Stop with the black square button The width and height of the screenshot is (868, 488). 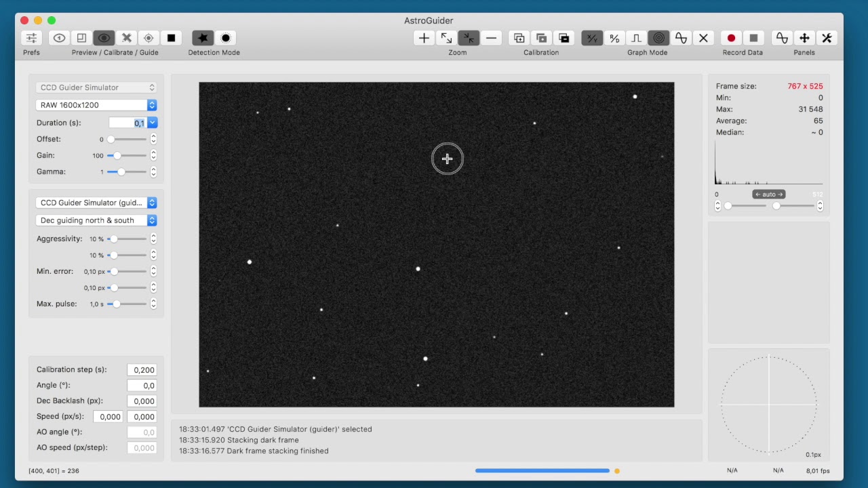[171, 38]
